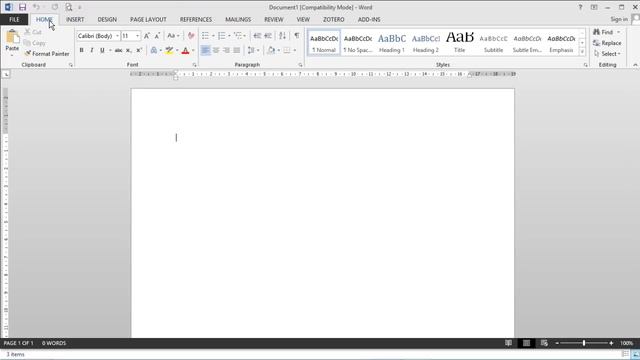Switch to Web Layout view in status bar

click(x=544, y=343)
